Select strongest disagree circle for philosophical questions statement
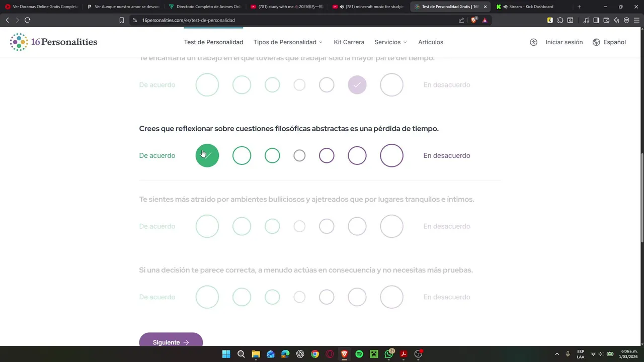Viewport: 644px width, 362px height. tap(391, 155)
